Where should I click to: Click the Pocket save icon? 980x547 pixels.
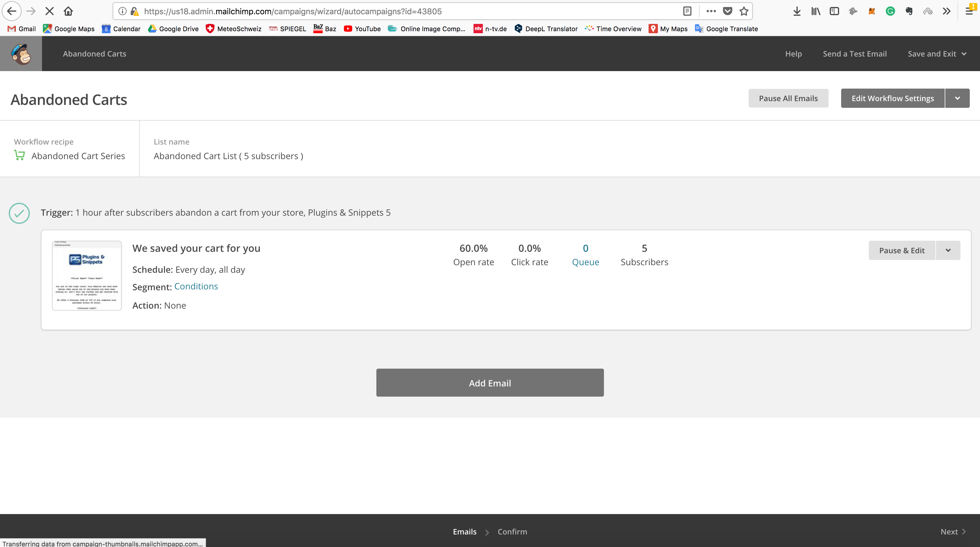pyautogui.click(x=727, y=11)
